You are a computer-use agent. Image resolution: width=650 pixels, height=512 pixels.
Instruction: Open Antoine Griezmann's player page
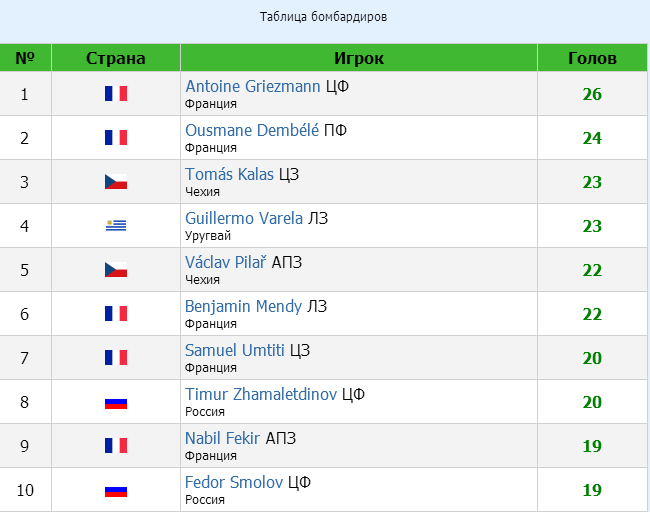click(252, 87)
